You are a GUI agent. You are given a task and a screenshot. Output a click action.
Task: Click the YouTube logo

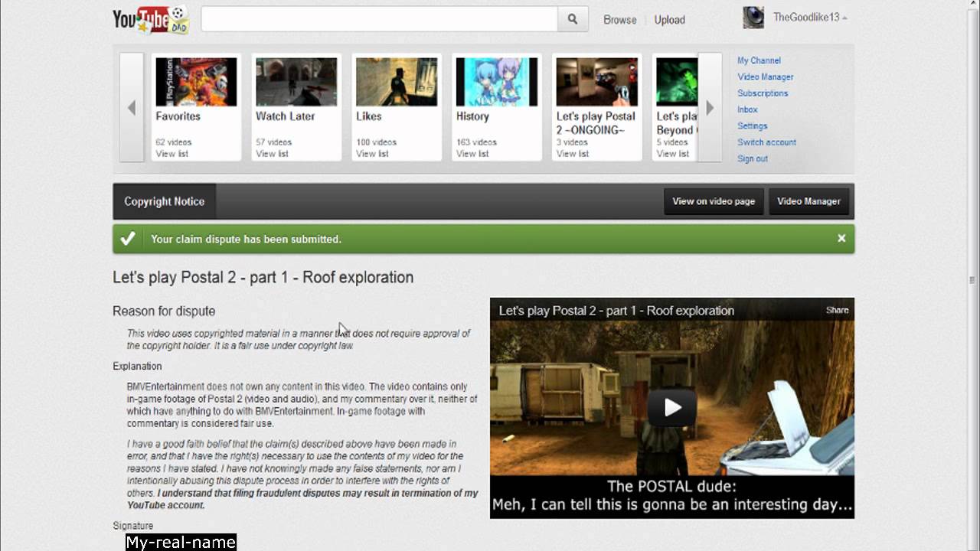pos(151,19)
